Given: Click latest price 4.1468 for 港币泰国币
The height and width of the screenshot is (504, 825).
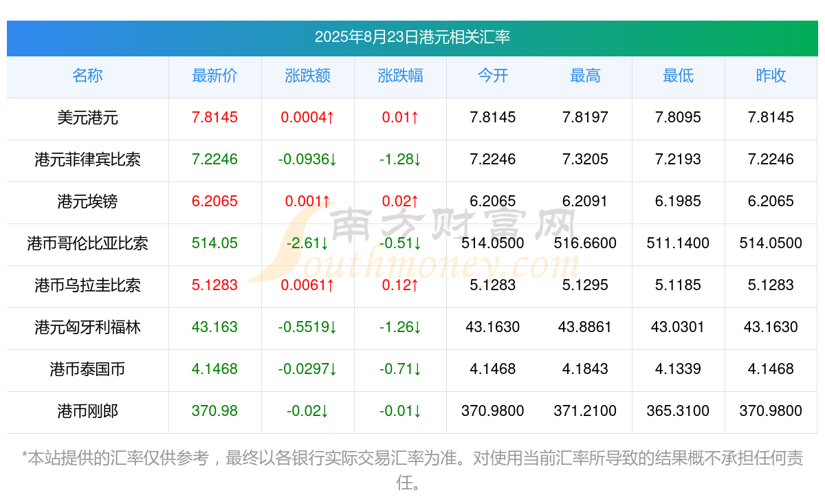Looking at the screenshot, I should 214,369.
